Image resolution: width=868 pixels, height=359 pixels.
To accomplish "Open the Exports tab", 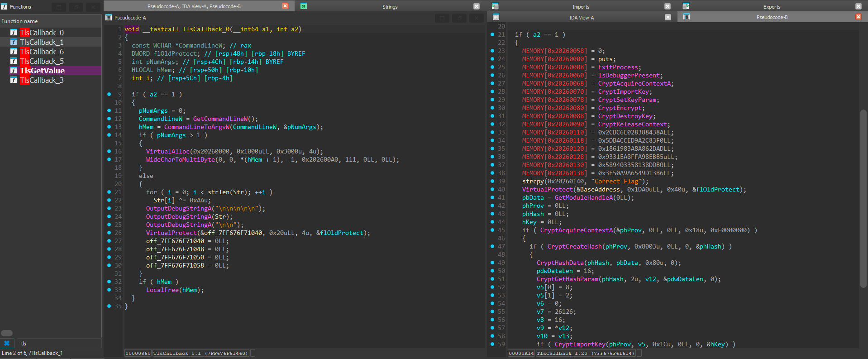I will pyautogui.click(x=772, y=6).
